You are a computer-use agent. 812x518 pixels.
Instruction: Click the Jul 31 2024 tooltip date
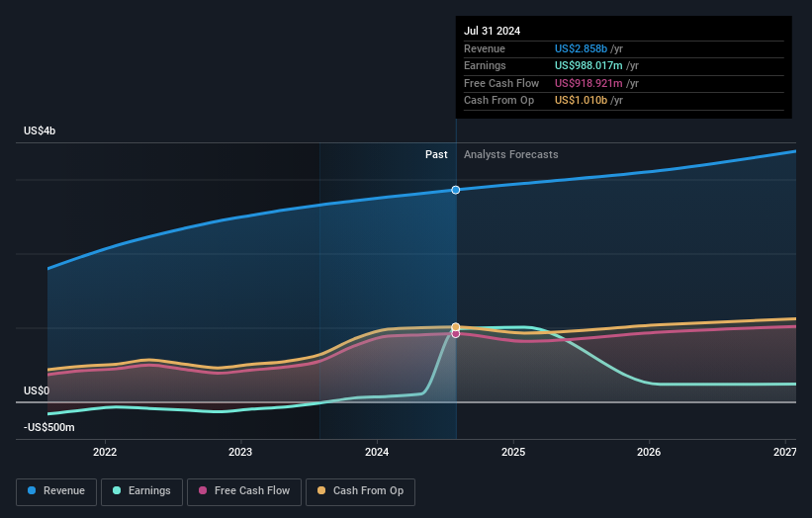492,31
